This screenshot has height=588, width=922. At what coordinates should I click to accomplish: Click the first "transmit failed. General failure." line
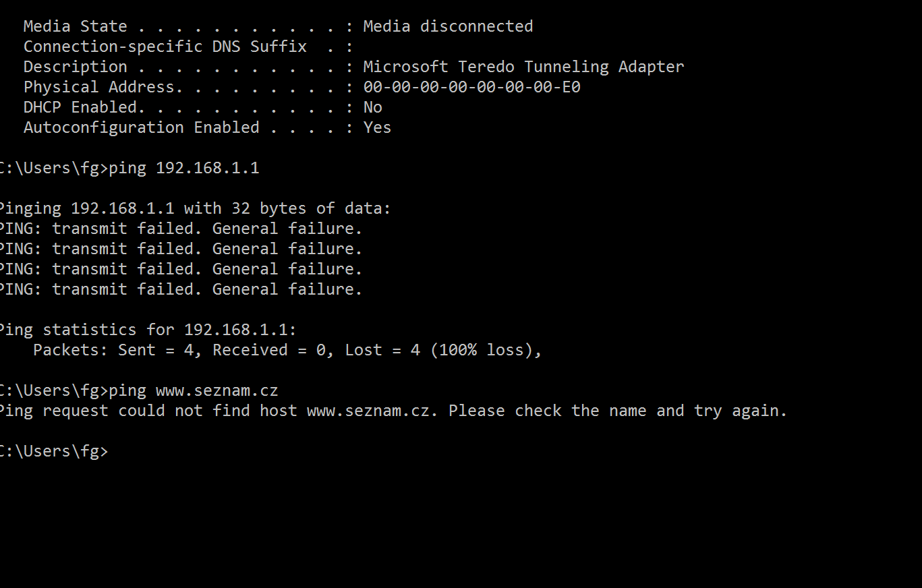pyautogui.click(x=207, y=229)
